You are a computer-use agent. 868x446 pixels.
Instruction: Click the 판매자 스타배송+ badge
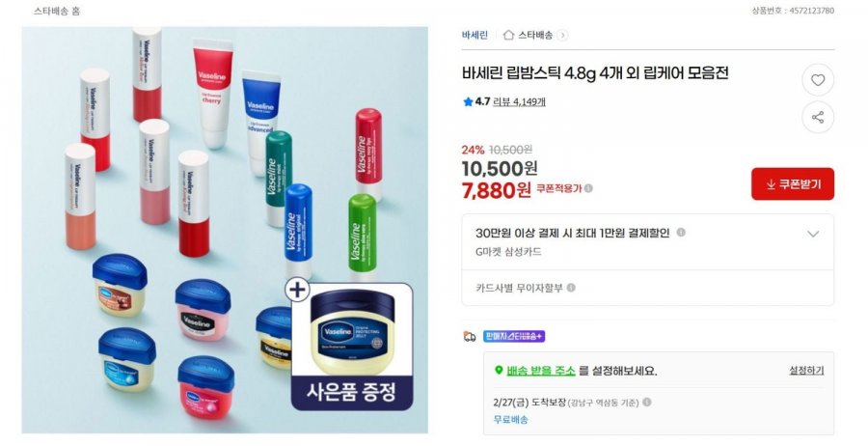(514, 337)
